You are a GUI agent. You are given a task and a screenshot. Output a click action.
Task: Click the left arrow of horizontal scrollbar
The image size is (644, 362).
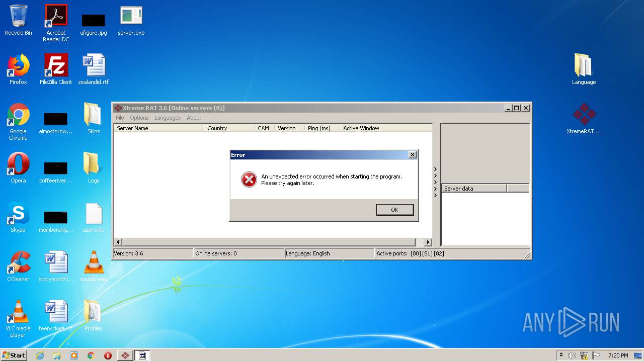tap(118, 242)
